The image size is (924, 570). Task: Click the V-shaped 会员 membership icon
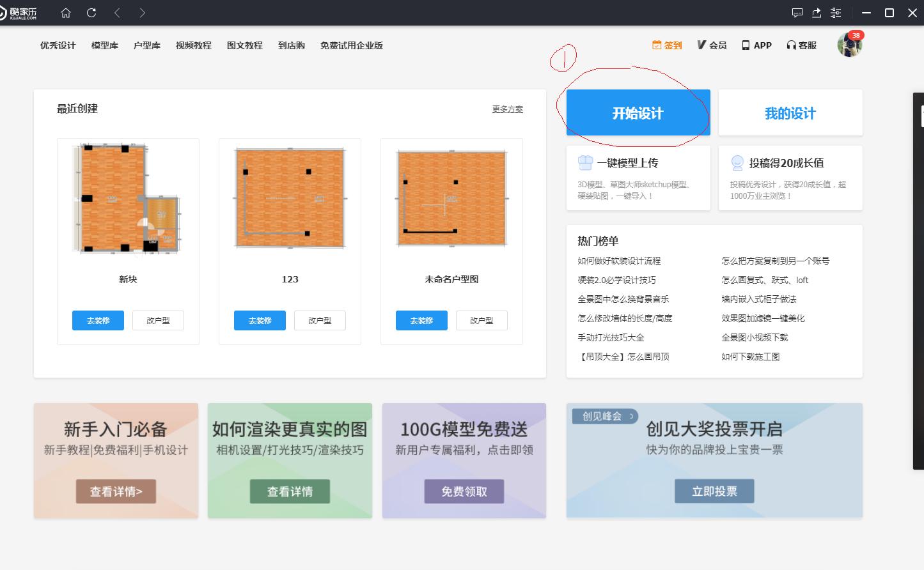tap(702, 45)
